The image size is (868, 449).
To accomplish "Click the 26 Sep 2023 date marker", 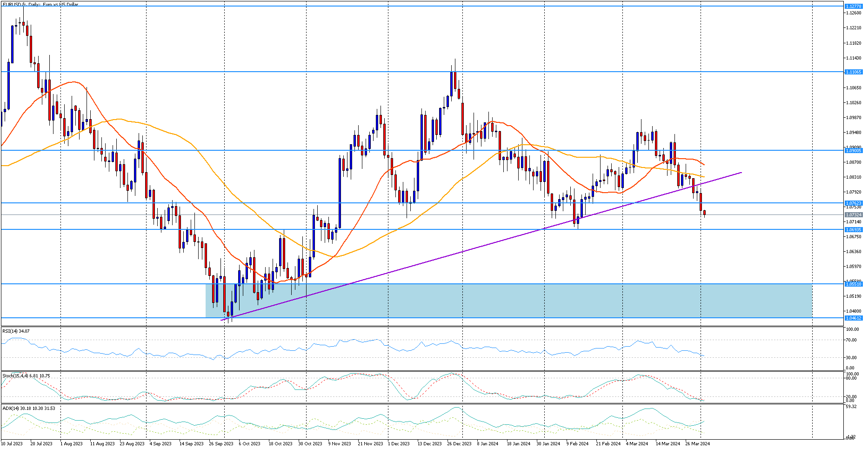I will [221, 443].
